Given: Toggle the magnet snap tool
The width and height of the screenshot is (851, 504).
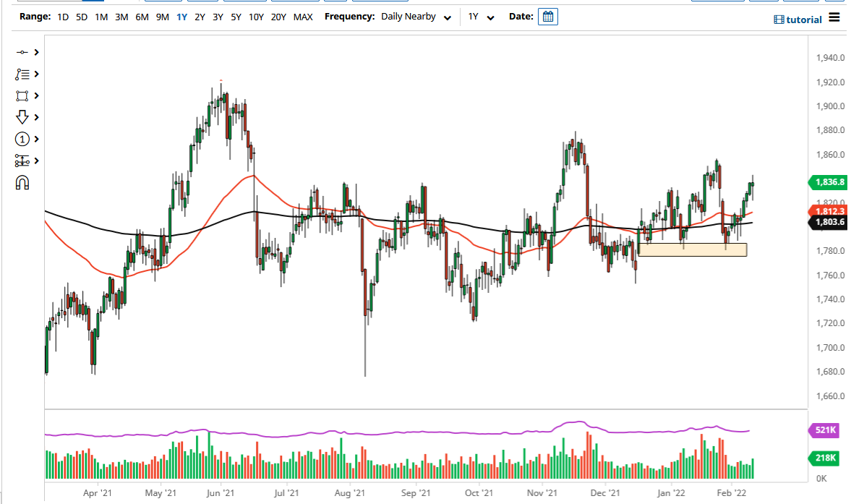Looking at the screenshot, I should click(22, 182).
